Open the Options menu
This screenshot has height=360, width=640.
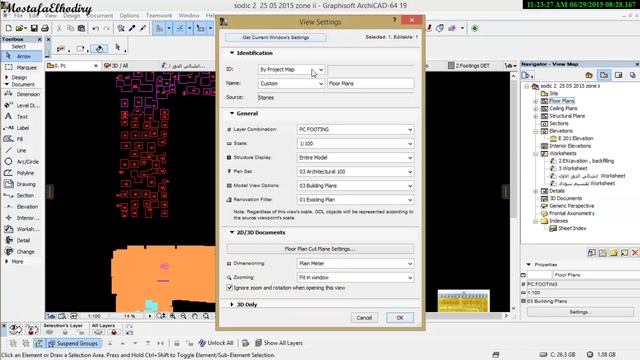click(x=129, y=16)
